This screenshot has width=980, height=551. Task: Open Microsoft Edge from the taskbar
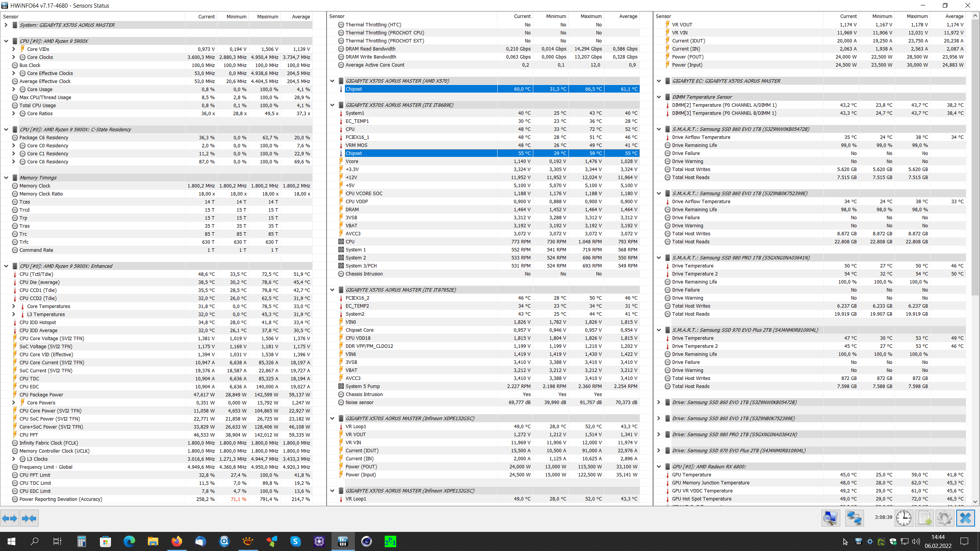click(x=129, y=541)
